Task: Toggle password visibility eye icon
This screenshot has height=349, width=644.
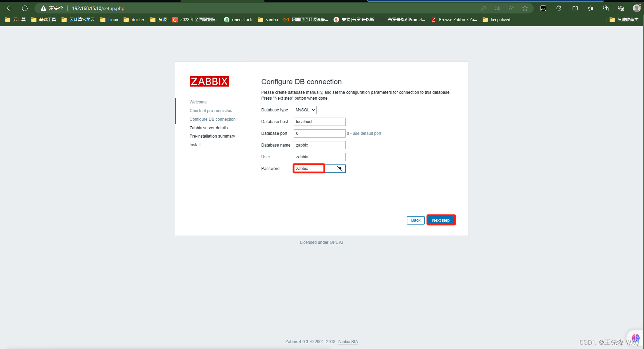Action: [x=340, y=169]
